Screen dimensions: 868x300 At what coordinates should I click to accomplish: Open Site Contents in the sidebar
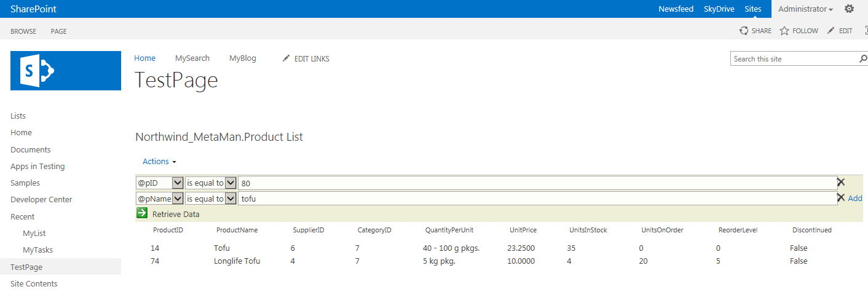(34, 284)
